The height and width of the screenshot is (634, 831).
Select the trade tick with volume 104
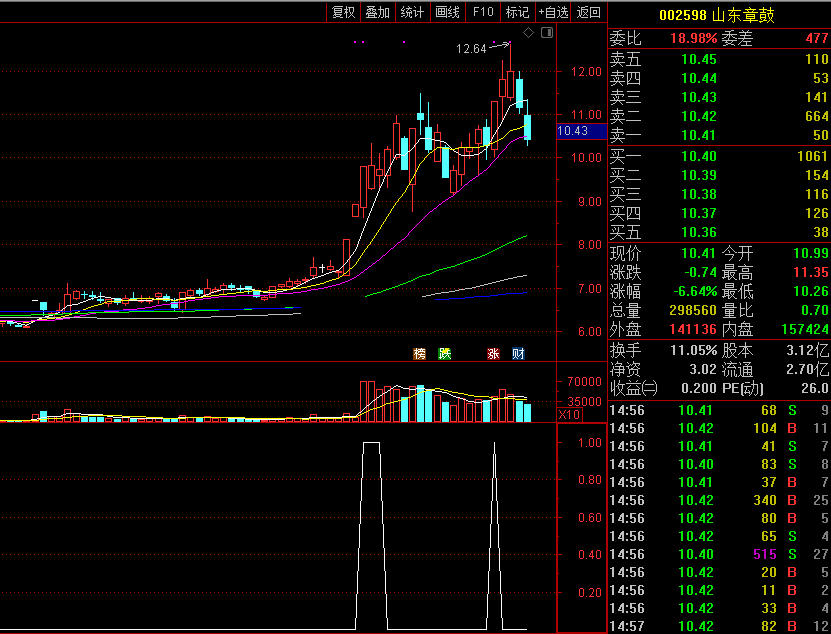(719, 428)
